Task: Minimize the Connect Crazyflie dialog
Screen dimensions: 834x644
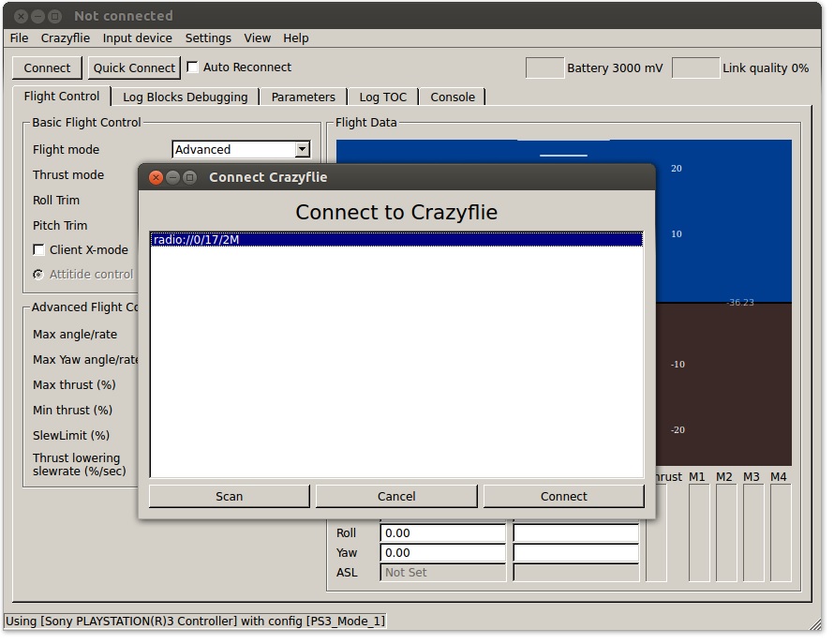Action: coord(172,177)
